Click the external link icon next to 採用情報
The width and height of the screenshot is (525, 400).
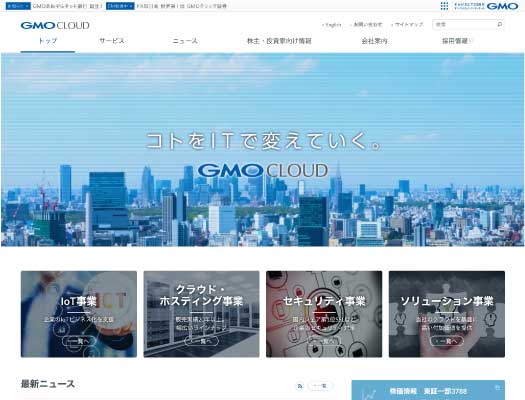(470, 41)
